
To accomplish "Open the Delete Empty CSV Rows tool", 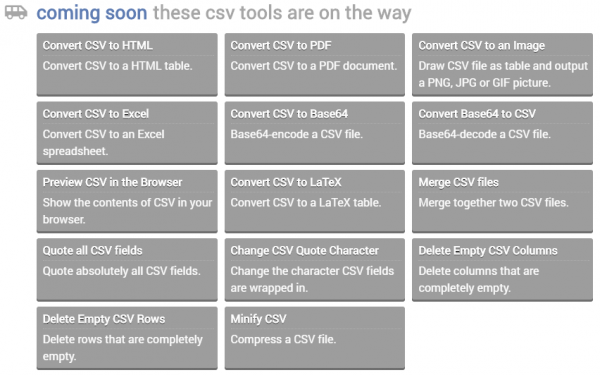I will [x=127, y=338].
